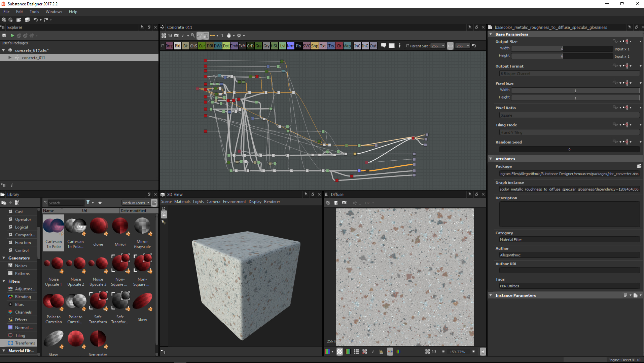
Task: Click the histogram icon in the Diffuse view
Action: pos(381,352)
